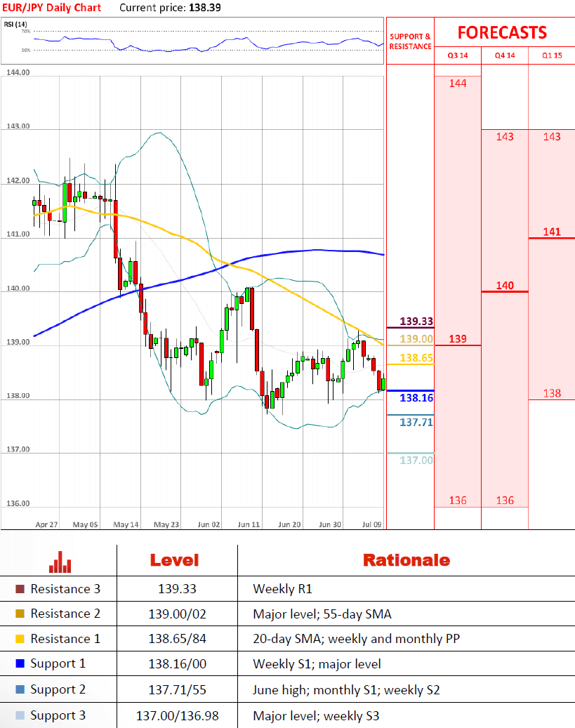
Task: Click the Support 1 blue color swatch
Action: tap(20, 663)
